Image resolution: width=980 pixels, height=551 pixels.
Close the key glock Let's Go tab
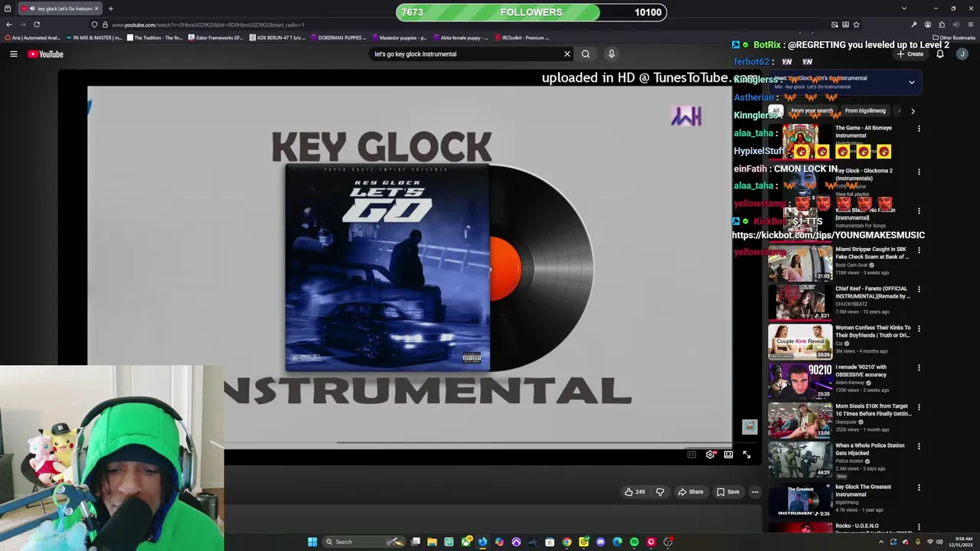[x=96, y=8]
